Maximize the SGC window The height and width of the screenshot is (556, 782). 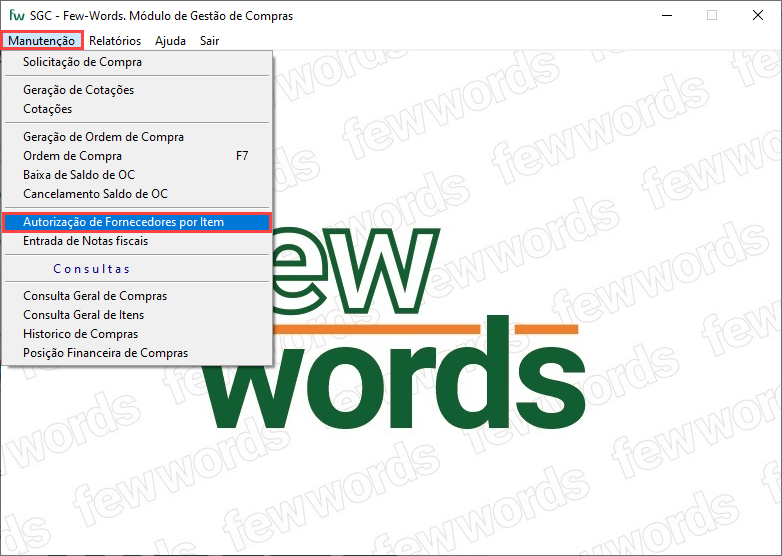712,15
